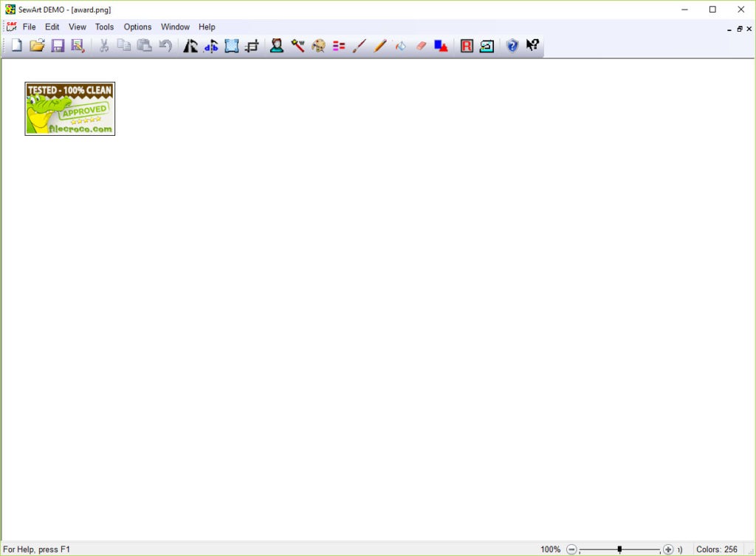This screenshot has height=556, width=756.
Task: Create a new file with New icon
Action: (16, 46)
